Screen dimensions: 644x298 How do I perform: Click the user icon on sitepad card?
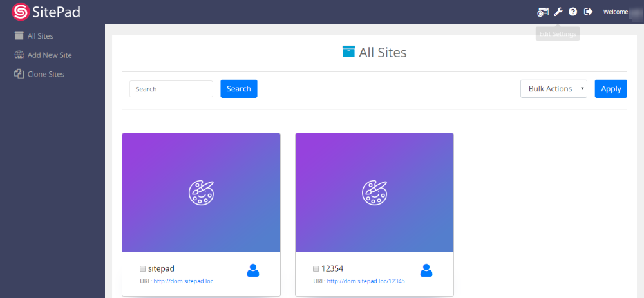[253, 270]
